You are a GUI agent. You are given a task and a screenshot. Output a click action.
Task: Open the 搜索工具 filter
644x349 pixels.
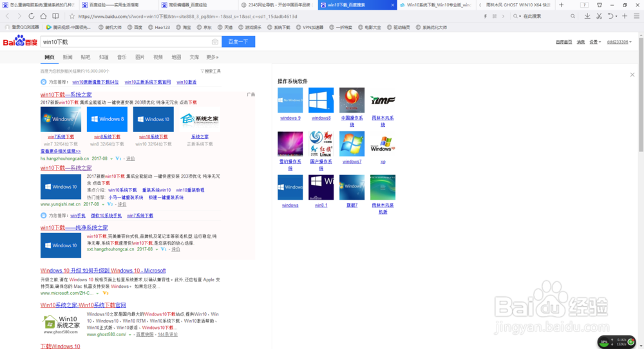tap(211, 71)
